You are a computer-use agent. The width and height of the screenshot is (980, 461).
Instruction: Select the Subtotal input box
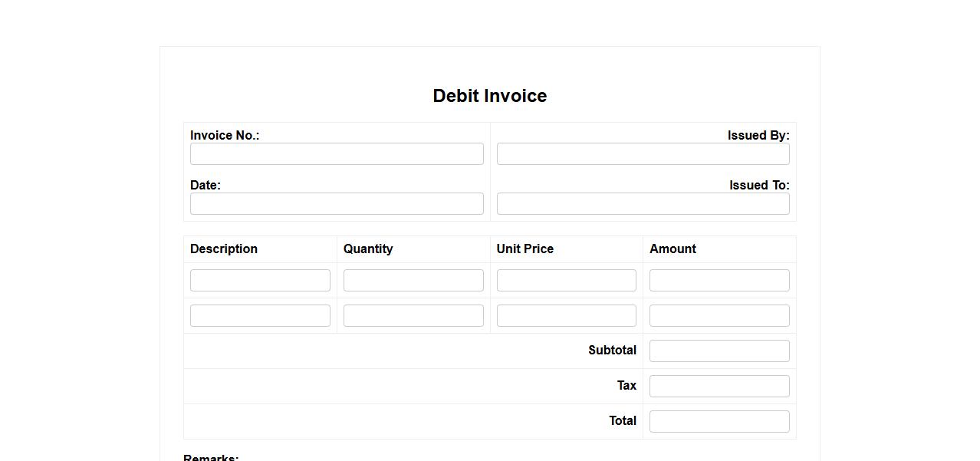click(719, 351)
